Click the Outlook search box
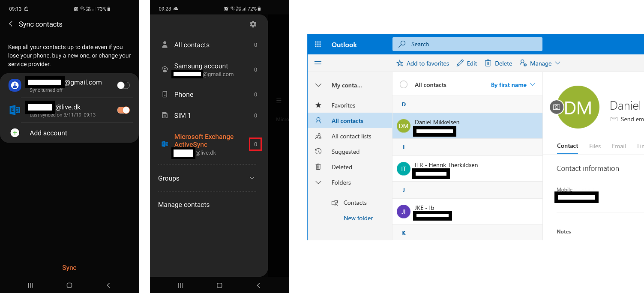The width and height of the screenshot is (644, 293). (467, 44)
